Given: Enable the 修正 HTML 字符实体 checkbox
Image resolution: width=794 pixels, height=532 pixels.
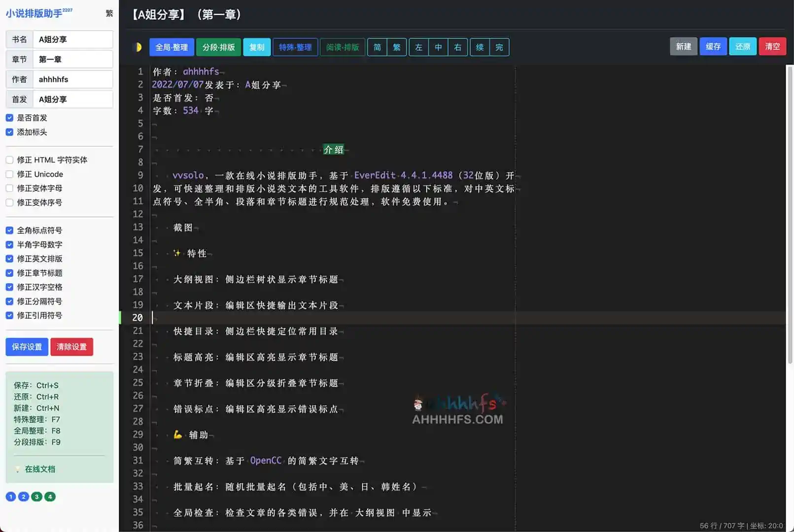Looking at the screenshot, I should [9, 160].
